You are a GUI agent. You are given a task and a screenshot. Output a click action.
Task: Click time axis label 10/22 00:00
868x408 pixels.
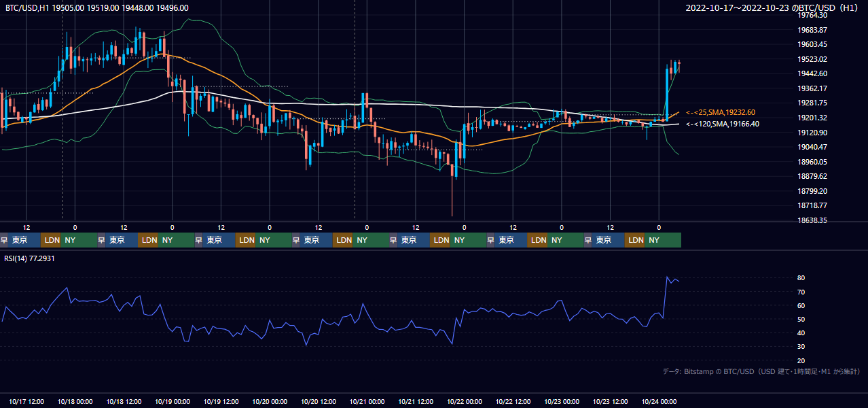(465, 402)
